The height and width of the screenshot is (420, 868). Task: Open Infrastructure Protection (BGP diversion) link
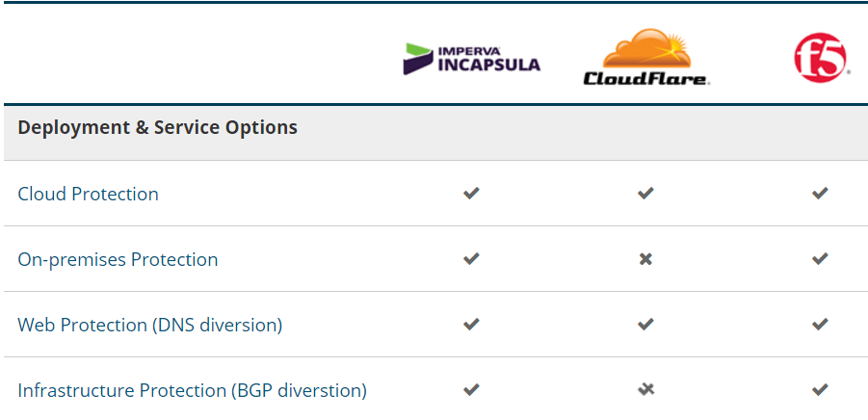click(x=192, y=390)
